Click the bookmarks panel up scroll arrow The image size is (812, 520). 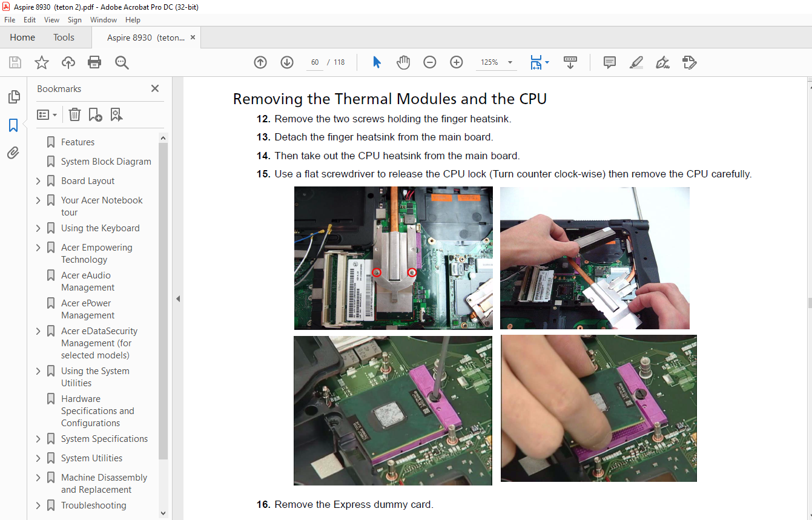pyautogui.click(x=163, y=138)
